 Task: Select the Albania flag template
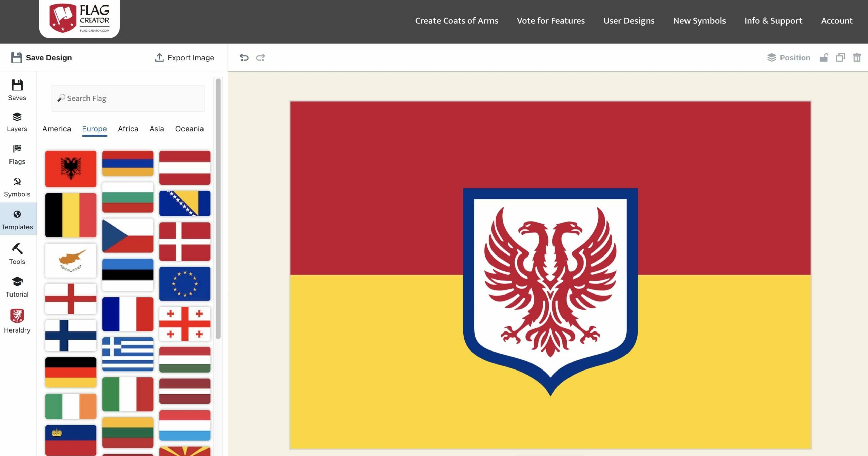click(71, 169)
